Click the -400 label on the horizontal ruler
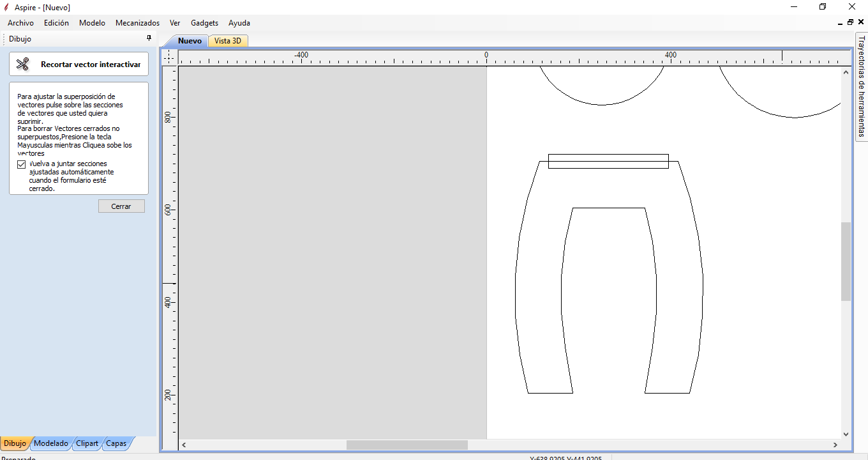Image resolution: width=868 pixels, height=460 pixels. tap(301, 55)
